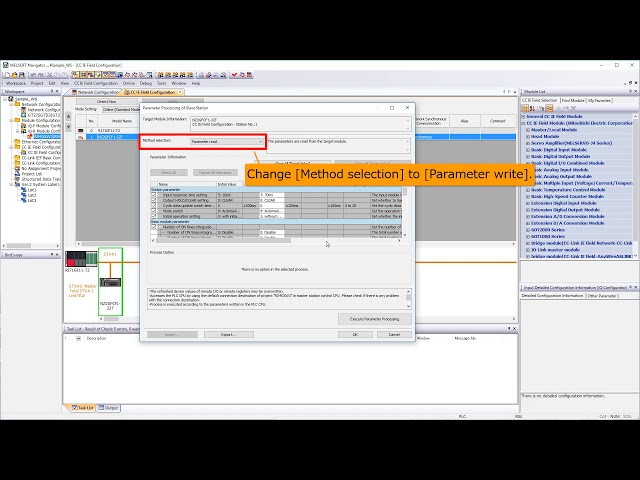This screenshot has width=640, height=480.
Task: Click the move-up arrow beside station list
Action: [x=69, y=117]
